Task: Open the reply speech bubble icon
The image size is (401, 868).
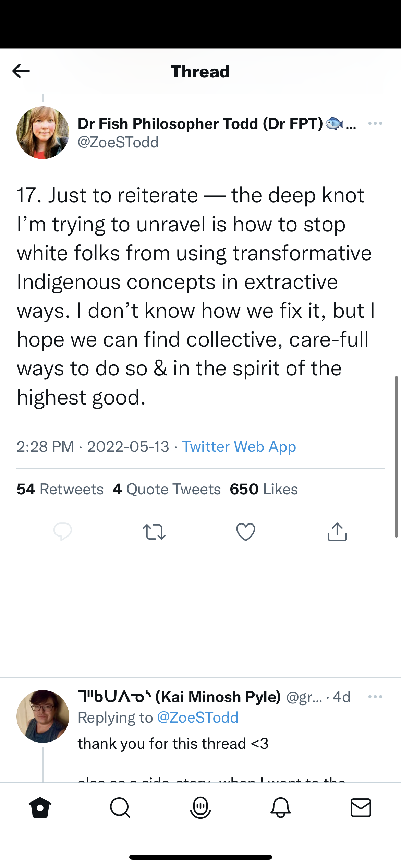Action: click(63, 532)
